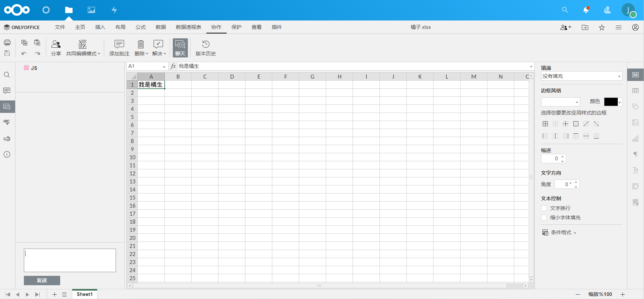Click 分享 sharing button
The image size is (644, 299).
56,48
